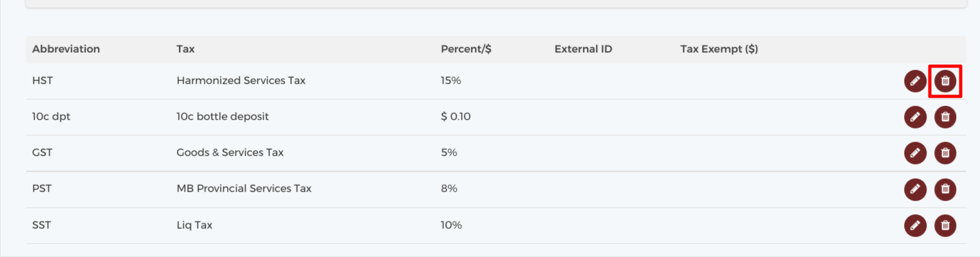Click the Percent/$ column header
This screenshot has width=980, height=257.
[x=467, y=49]
